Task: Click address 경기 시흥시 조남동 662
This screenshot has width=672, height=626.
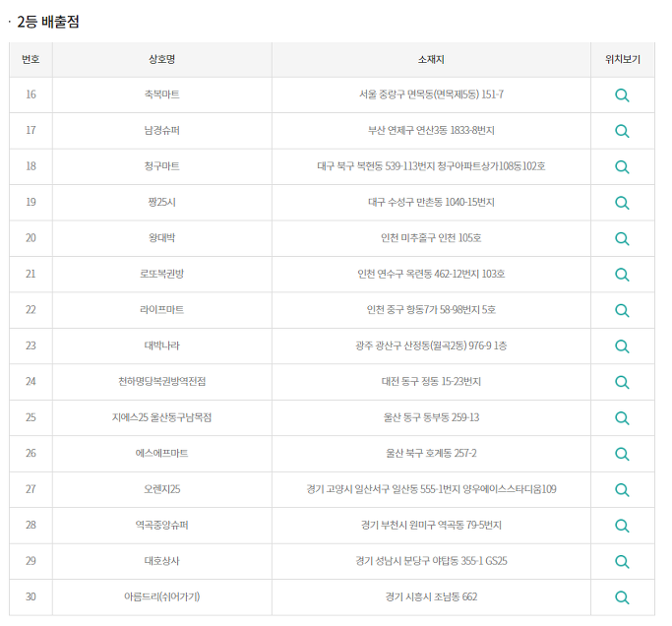Action: [x=431, y=596]
